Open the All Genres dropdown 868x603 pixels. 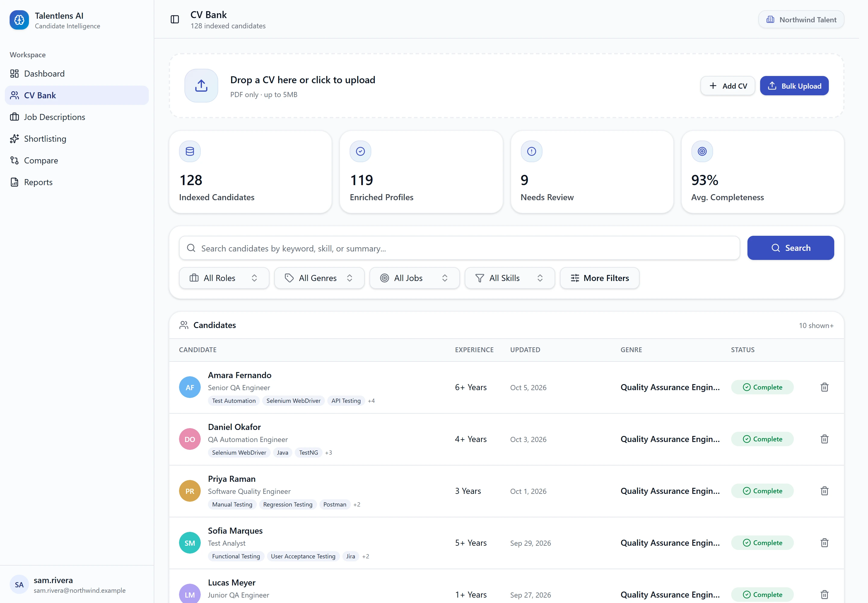[319, 278]
